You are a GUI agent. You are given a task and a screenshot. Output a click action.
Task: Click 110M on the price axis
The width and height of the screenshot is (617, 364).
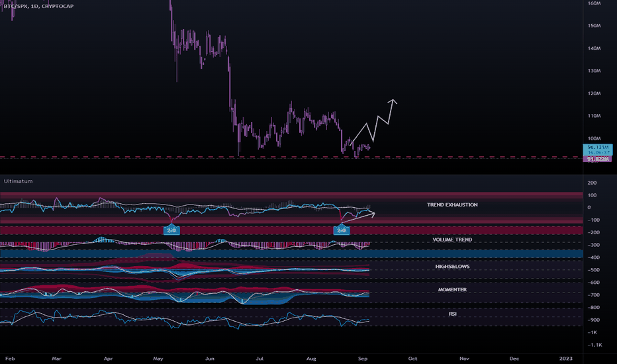[x=594, y=116]
